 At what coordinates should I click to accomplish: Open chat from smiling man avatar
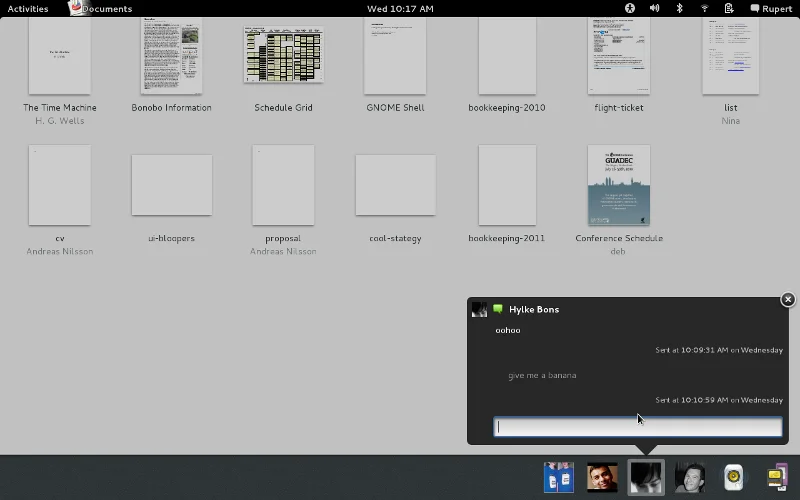point(602,478)
